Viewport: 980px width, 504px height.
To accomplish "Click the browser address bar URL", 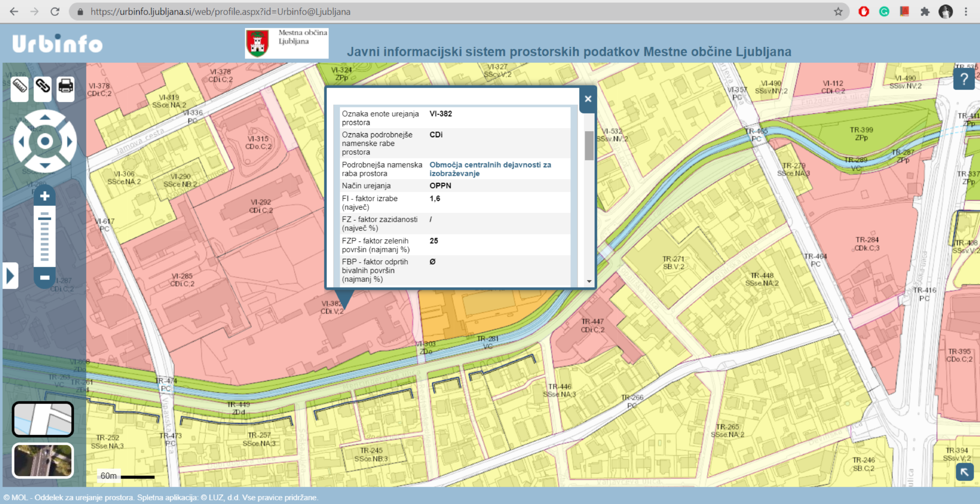I will click(x=220, y=11).
